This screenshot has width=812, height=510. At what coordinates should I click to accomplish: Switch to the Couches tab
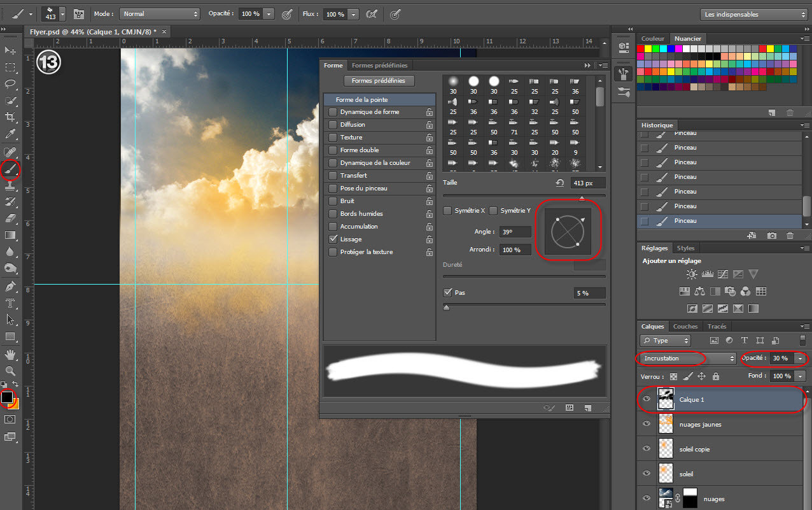click(685, 327)
